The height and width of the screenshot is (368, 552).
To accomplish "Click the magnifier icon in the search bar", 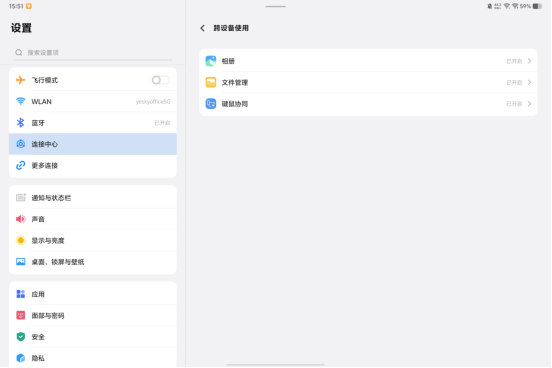I will [19, 52].
